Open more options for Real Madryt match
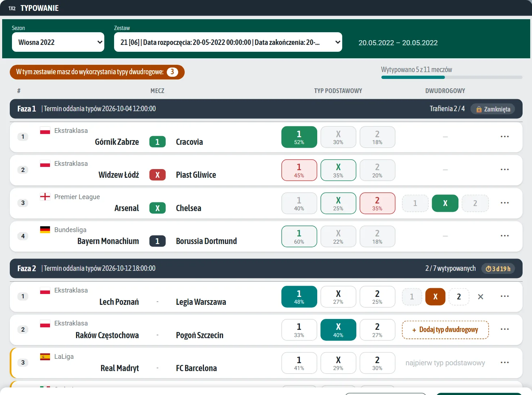This screenshot has height=395, width=532. coord(504,362)
